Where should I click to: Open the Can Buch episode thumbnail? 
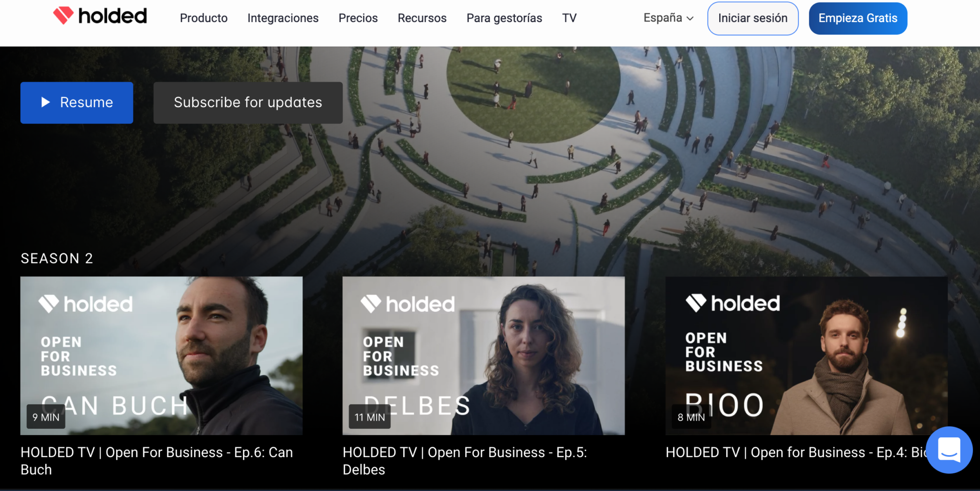pos(161,356)
